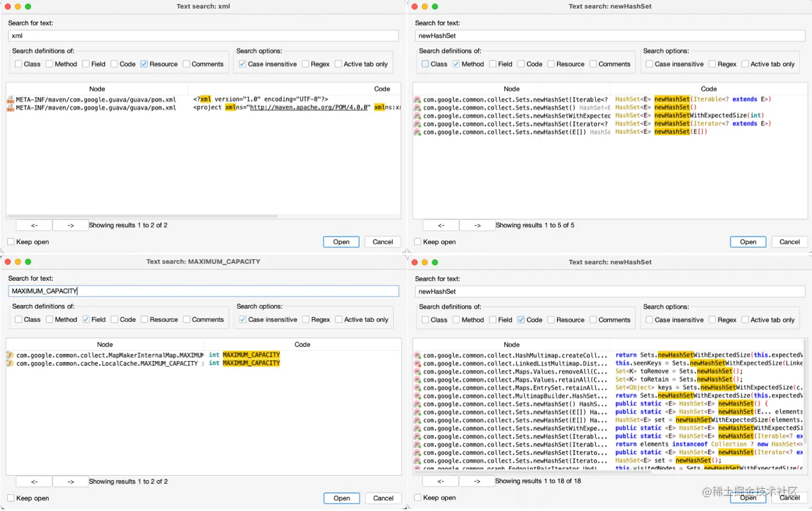Click Open in the MAXIMUM_CAPACITY search window
Screen dimensions: 812x511
342,498
